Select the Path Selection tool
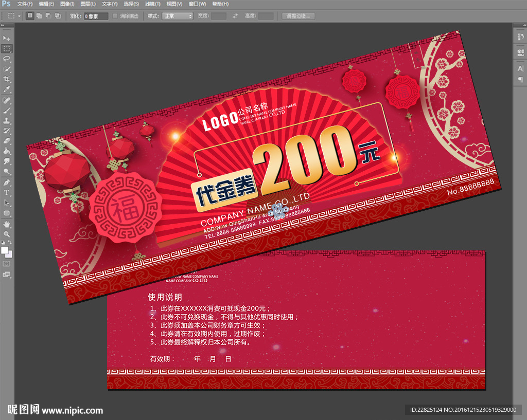Viewport: 527px width, 420px height. pyautogui.click(x=6, y=203)
